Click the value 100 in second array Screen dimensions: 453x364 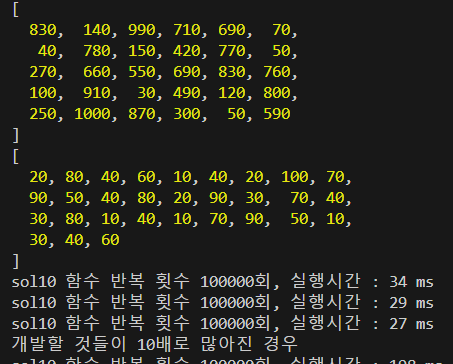point(295,177)
